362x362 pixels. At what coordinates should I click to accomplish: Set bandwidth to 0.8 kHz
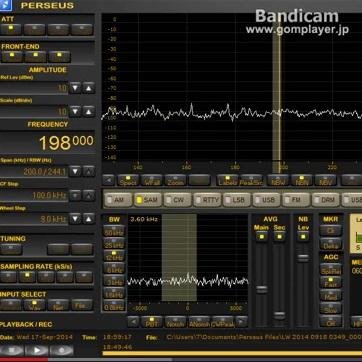click(114, 306)
